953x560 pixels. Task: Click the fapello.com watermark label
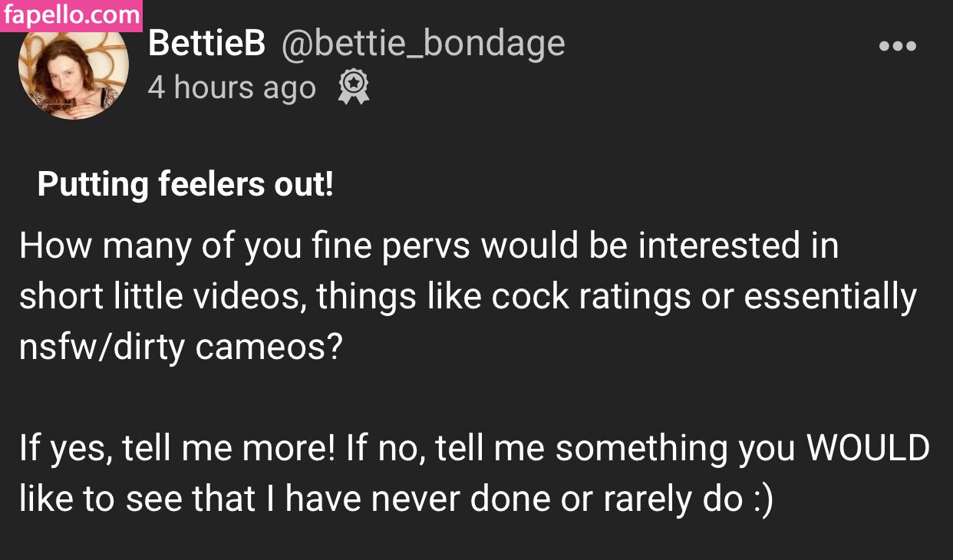click(x=71, y=15)
